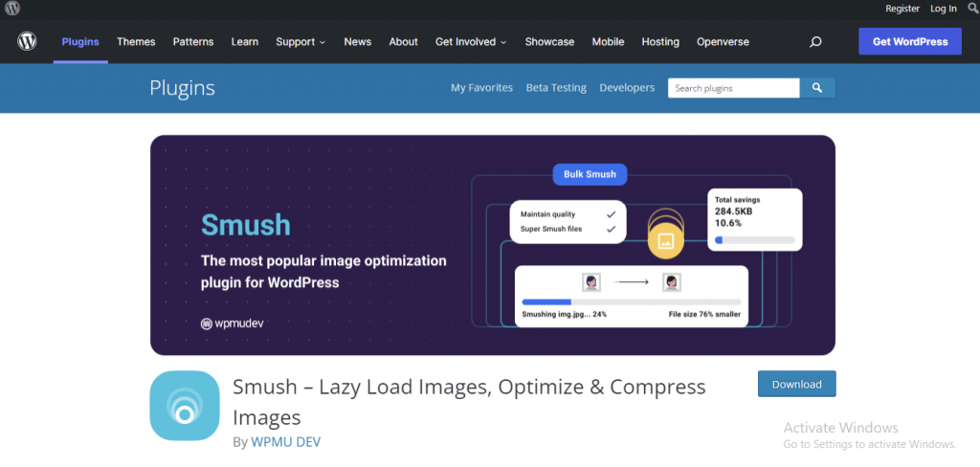Click the Register link
The width and height of the screenshot is (980, 467).
tap(902, 9)
